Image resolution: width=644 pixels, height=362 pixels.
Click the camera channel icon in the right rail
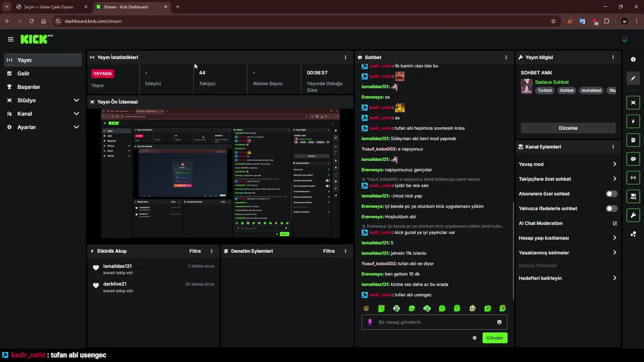click(633, 196)
